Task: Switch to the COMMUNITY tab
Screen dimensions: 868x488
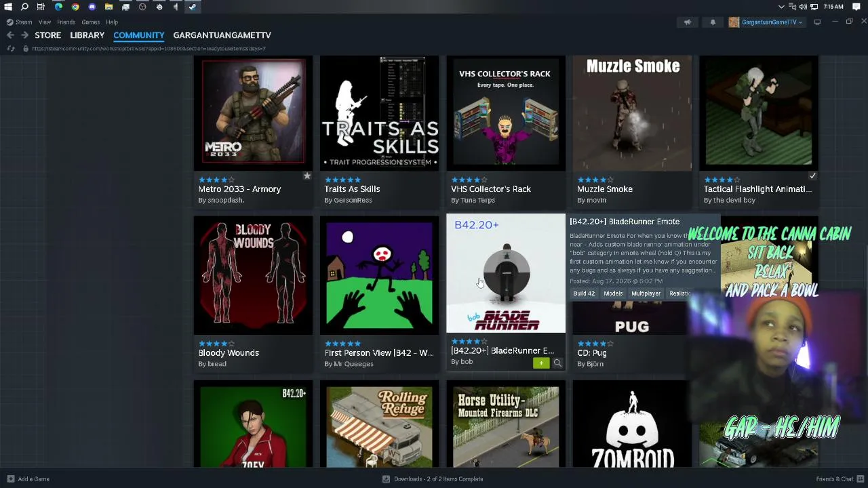Action: (x=139, y=35)
